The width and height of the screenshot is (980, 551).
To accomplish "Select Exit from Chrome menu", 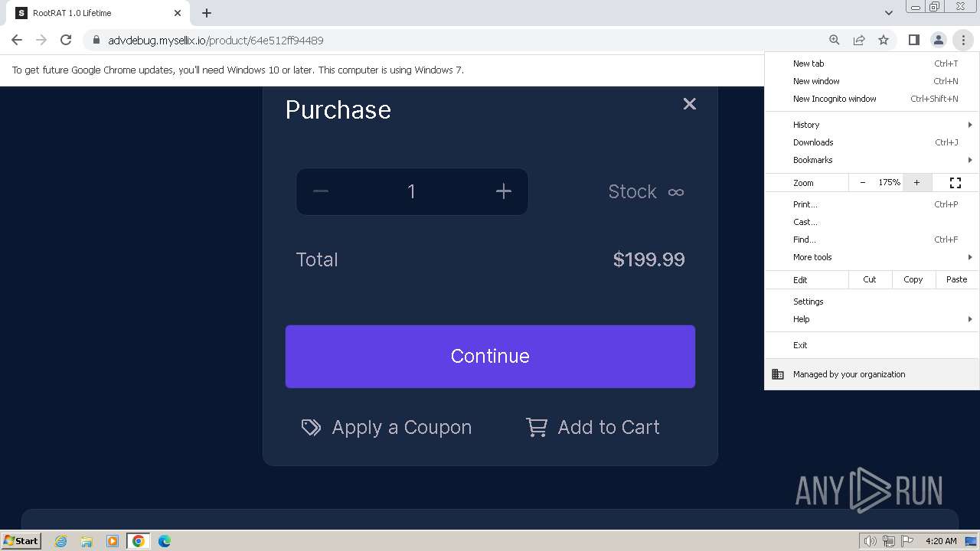I will 872,345.
